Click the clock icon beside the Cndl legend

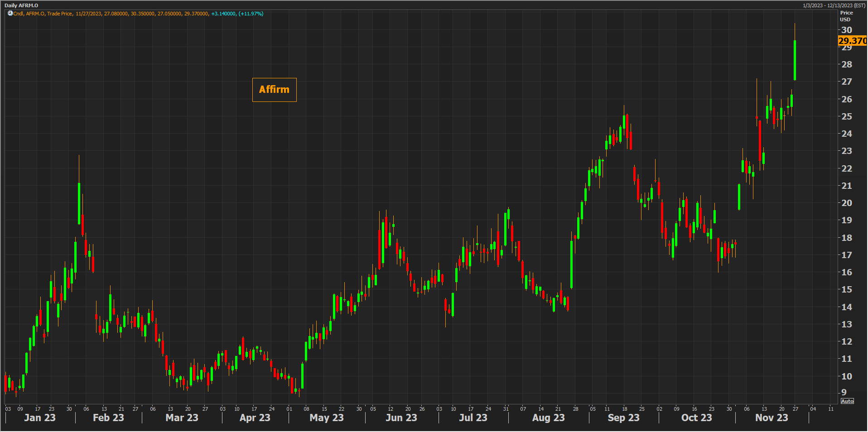tap(10, 14)
